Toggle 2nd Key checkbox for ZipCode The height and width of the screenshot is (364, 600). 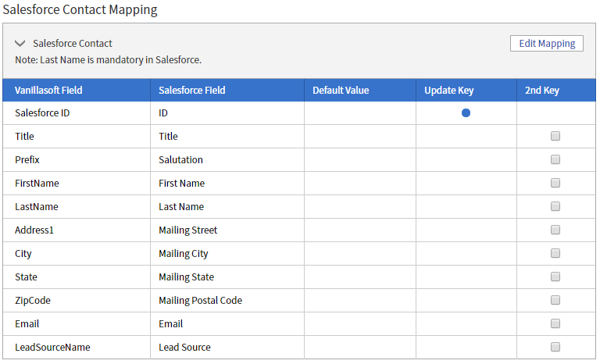[555, 300]
